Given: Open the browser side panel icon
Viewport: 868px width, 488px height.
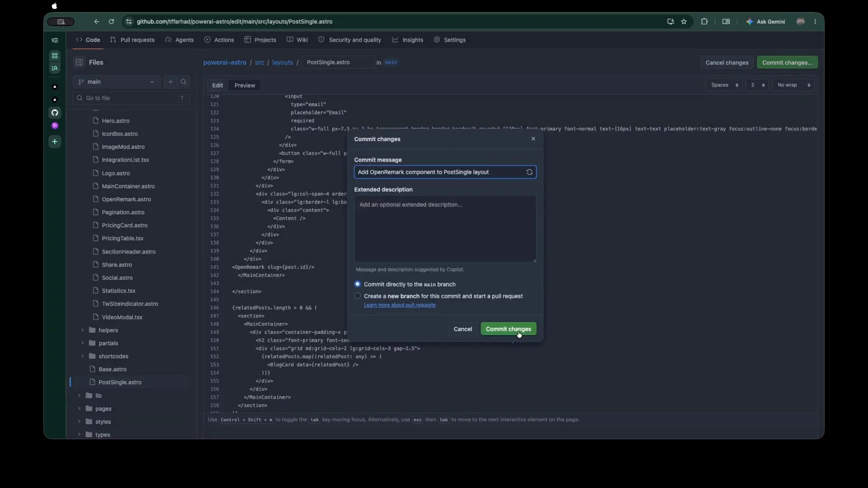Looking at the screenshot, I should click(726, 22).
